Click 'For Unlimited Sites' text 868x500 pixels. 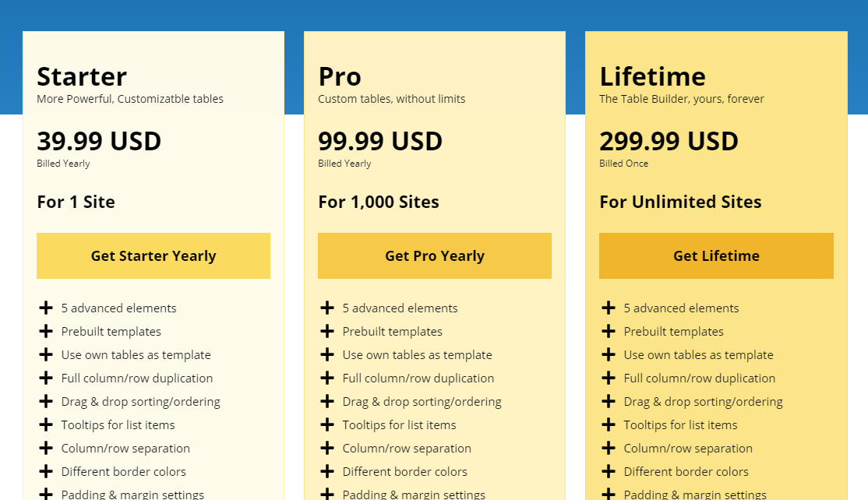tap(680, 202)
